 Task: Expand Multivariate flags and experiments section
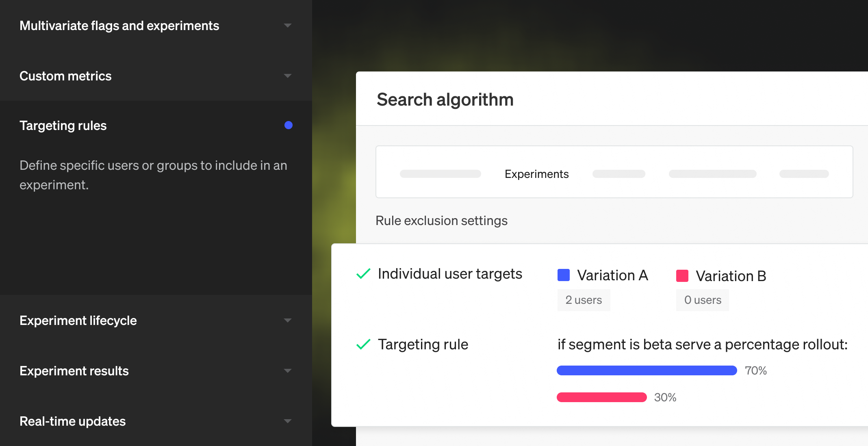point(287,26)
